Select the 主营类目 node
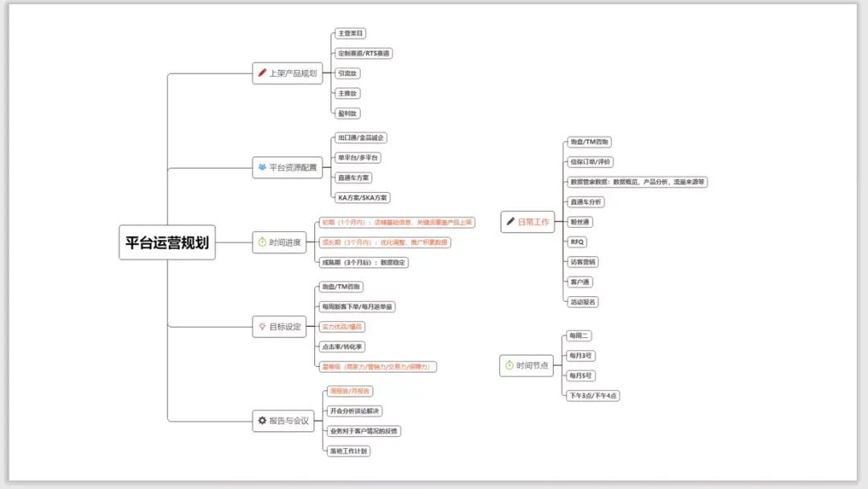Viewport: 868px width, 489px height. click(350, 33)
